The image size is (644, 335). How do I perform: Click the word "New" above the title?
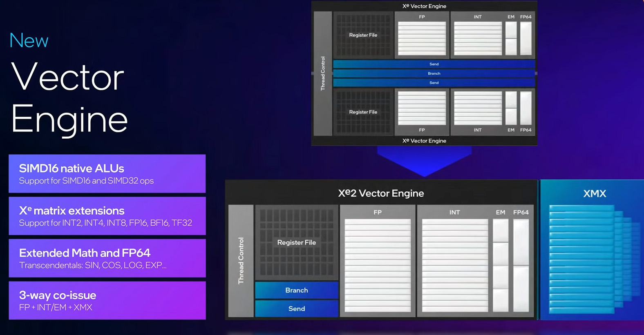(x=29, y=40)
